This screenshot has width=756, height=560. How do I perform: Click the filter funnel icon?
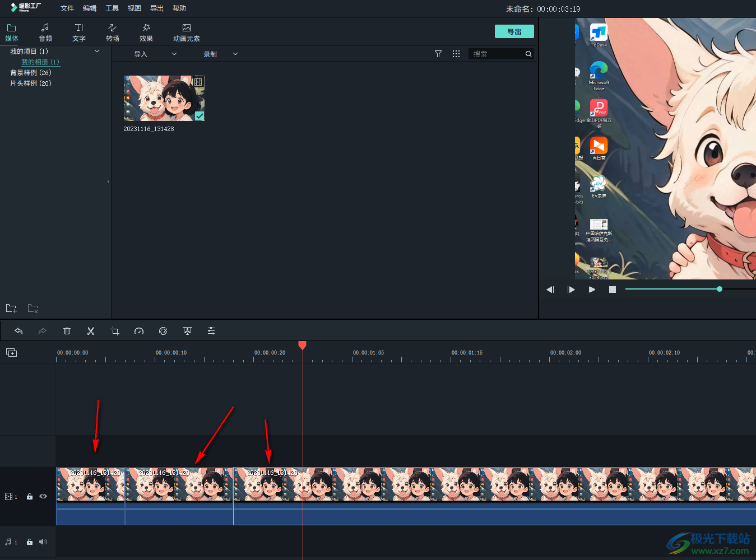pyautogui.click(x=438, y=54)
